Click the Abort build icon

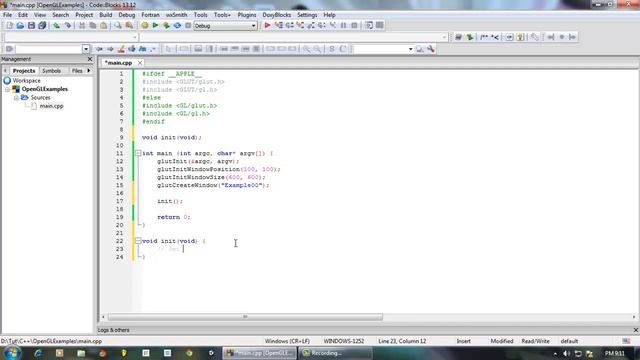tap(188, 25)
